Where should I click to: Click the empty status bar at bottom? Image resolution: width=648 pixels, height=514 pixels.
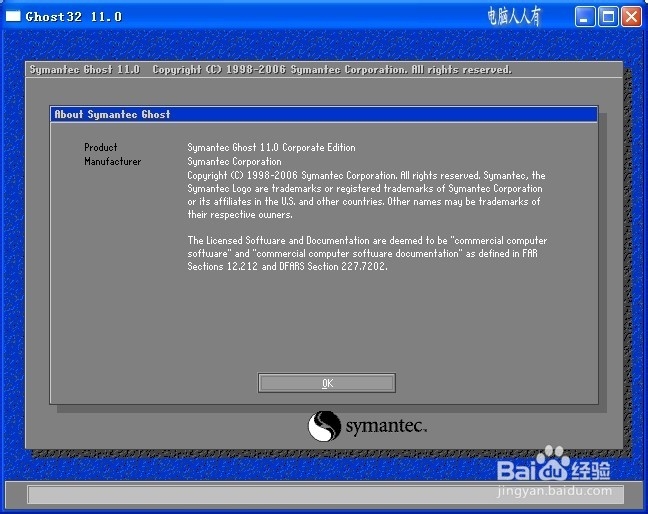(326, 495)
